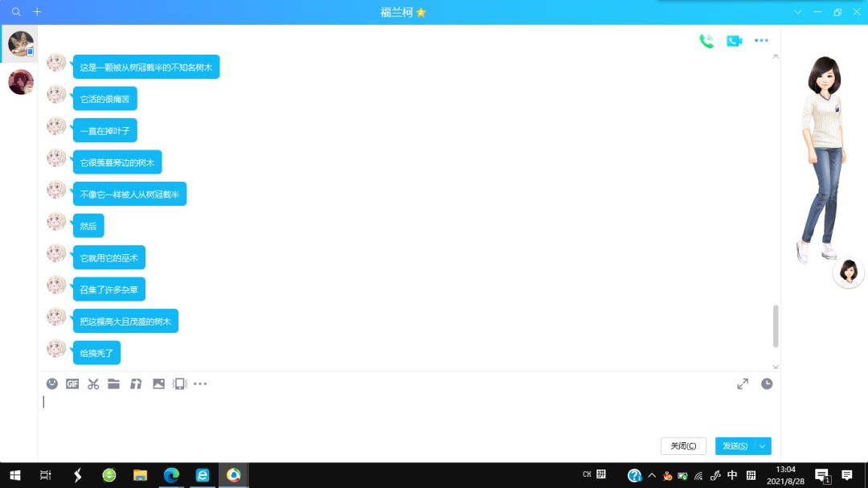Click the star icon beside 福兰柯
868x488 pixels.
click(421, 12)
